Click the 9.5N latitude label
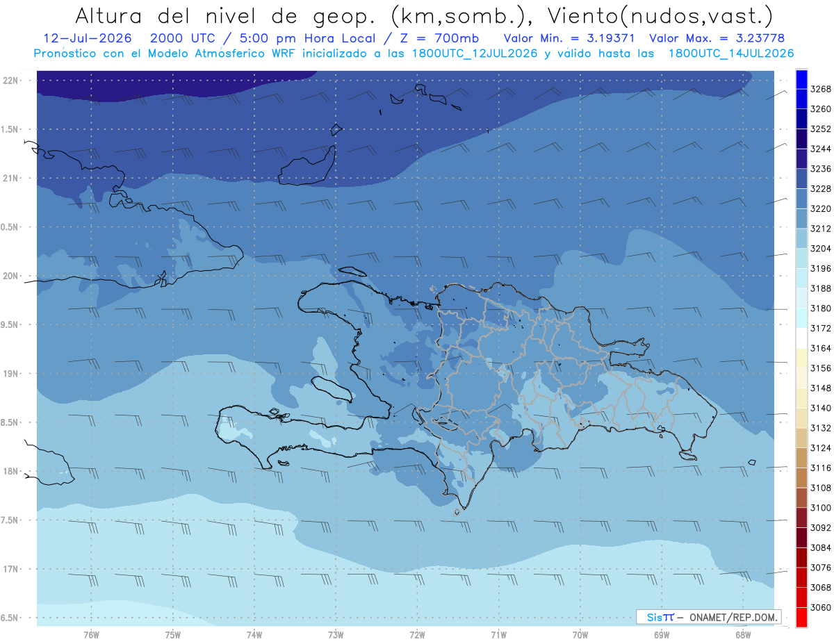Image resolution: width=834 pixels, height=644 pixels. click(x=9, y=324)
